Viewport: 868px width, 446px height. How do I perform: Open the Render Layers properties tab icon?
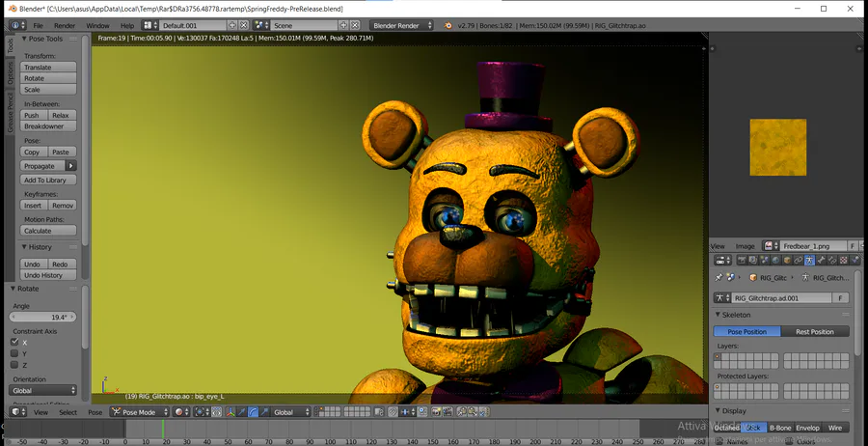pos(753,260)
